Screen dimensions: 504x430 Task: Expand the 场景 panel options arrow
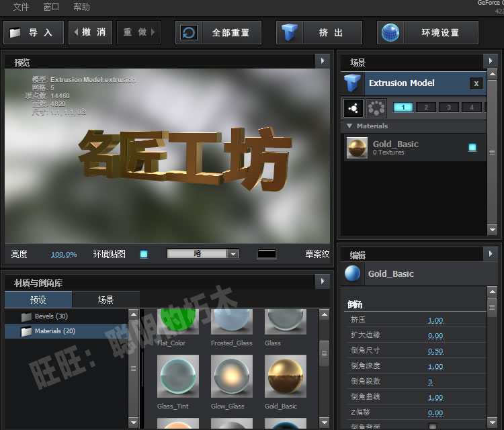491,61
